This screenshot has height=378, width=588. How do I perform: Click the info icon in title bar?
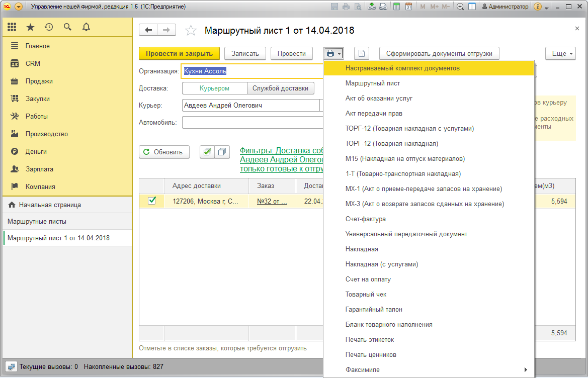[x=537, y=7]
